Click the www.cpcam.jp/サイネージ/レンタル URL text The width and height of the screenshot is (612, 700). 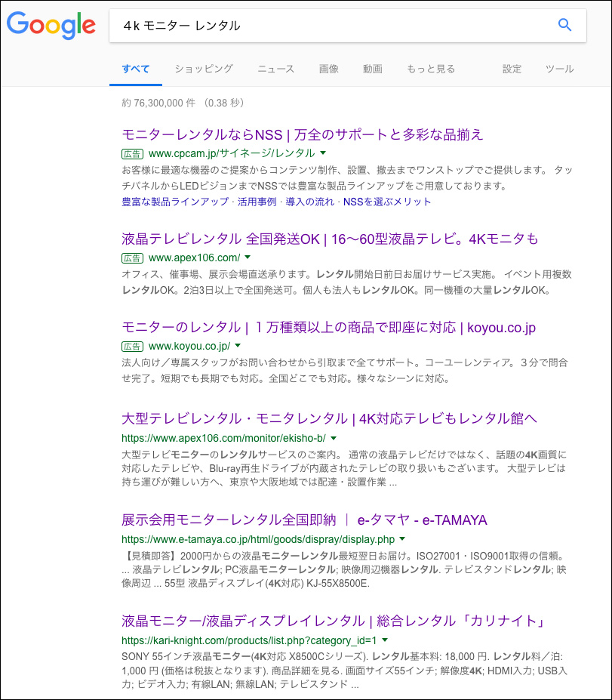[x=232, y=153]
